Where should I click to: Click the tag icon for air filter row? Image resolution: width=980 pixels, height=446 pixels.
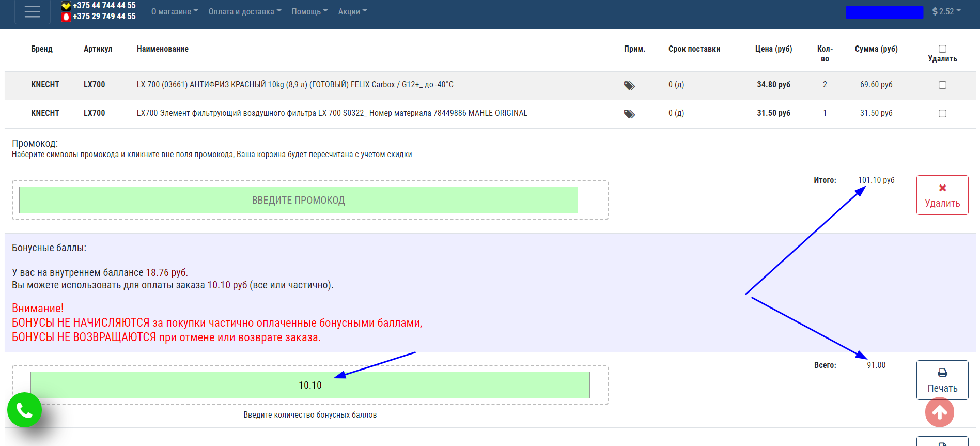click(629, 114)
